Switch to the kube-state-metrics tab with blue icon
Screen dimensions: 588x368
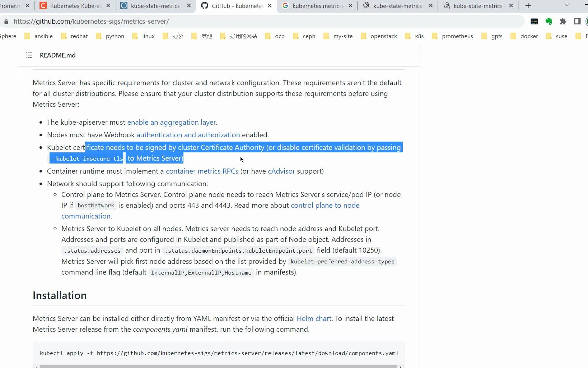(156, 6)
